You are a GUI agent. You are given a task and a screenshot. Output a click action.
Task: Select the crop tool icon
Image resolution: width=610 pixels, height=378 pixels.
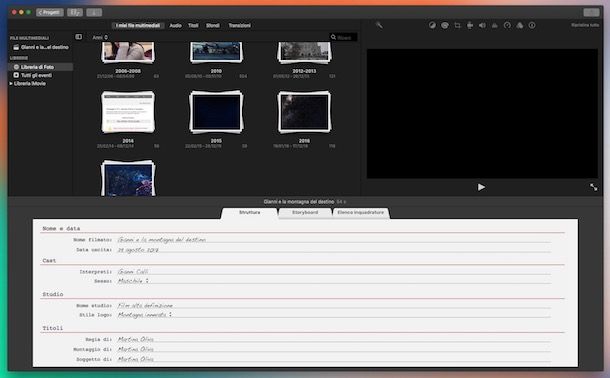[458, 25]
